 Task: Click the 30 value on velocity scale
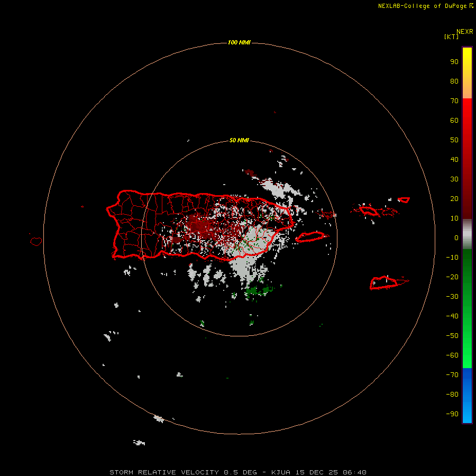[x=454, y=179]
